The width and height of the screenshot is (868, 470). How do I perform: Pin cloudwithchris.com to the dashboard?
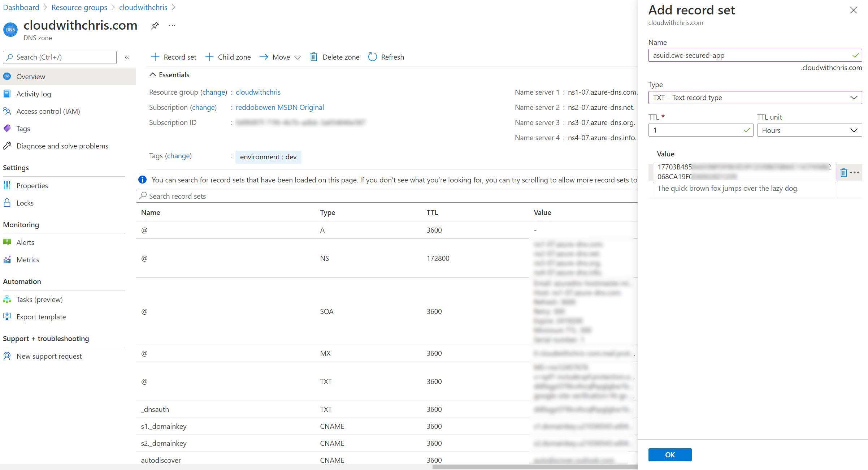(155, 25)
